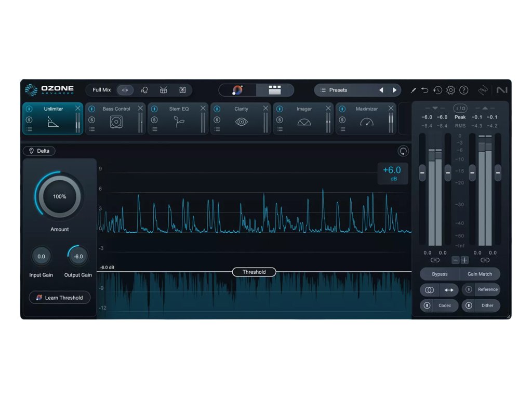The image size is (532, 399).
Task: Open the Presets list
Action: point(343,90)
